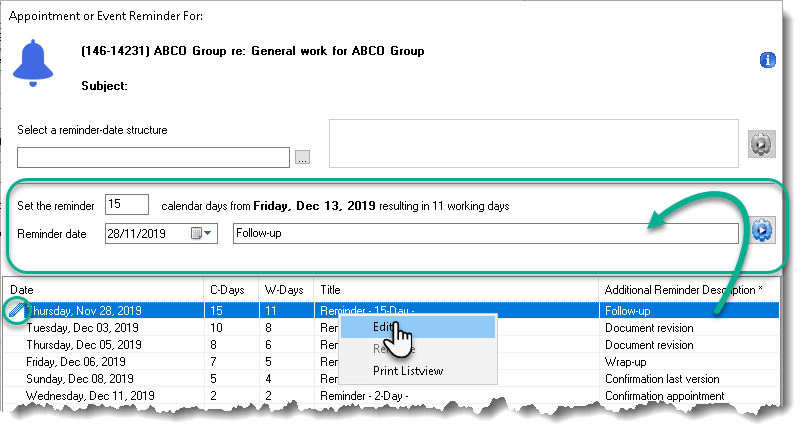Choose Edit from the context menu
Viewport: 809px width, 436px height.
click(x=418, y=327)
